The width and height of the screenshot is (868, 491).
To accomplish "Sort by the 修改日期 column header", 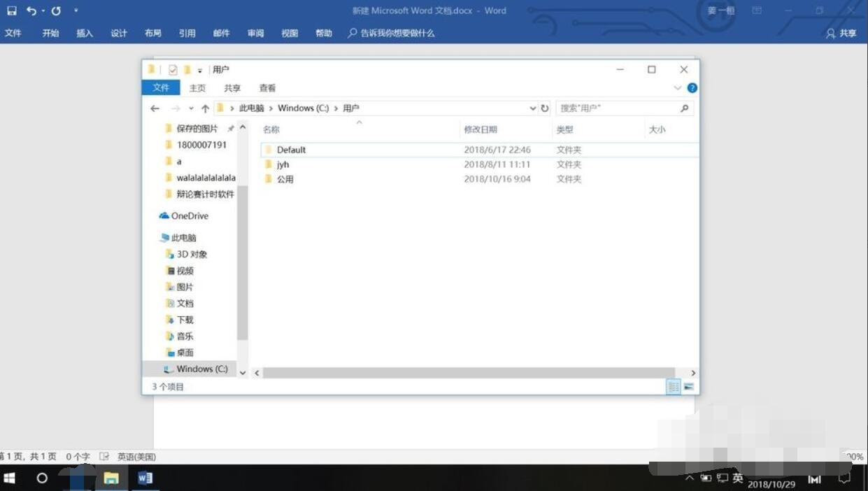I will pyautogui.click(x=481, y=129).
